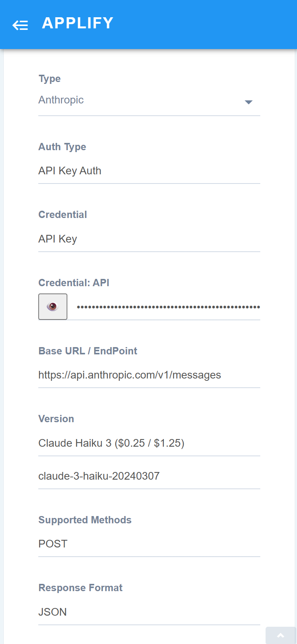
Task: Click the "Supported Methods" label
Action: click(85, 520)
